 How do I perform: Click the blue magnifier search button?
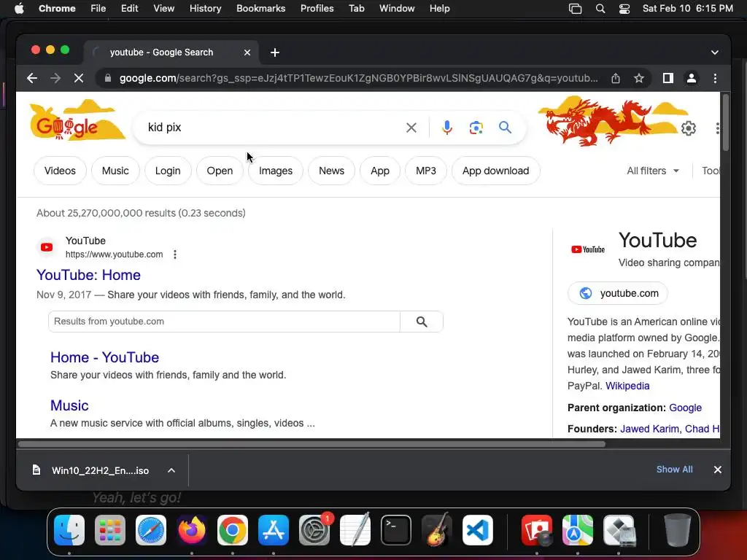click(x=505, y=127)
